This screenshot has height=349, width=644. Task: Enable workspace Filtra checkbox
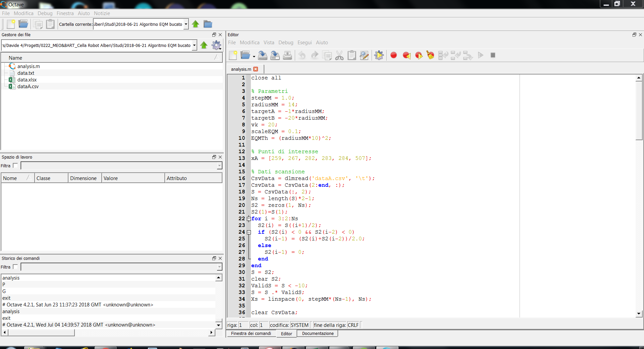pyautogui.click(x=15, y=166)
